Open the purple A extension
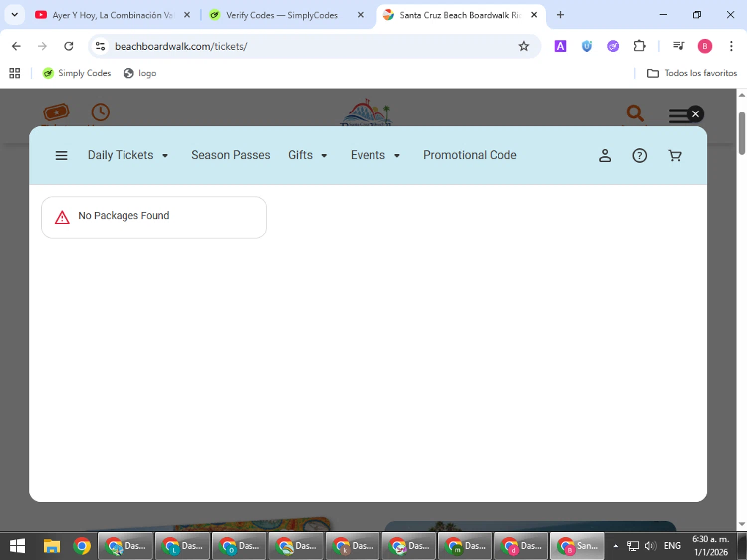The image size is (747, 560). click(x=560, y=46)
